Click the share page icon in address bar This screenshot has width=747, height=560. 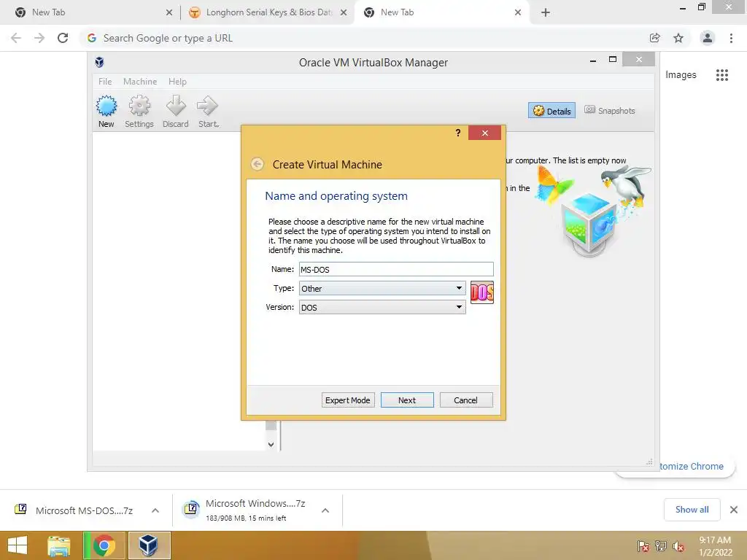tap(654, 38)
